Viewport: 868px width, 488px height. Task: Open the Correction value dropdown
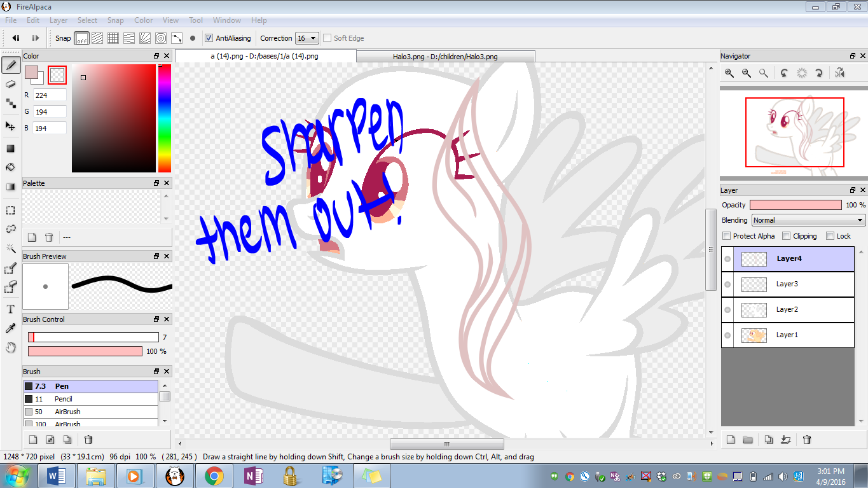(x=307, y=38)
